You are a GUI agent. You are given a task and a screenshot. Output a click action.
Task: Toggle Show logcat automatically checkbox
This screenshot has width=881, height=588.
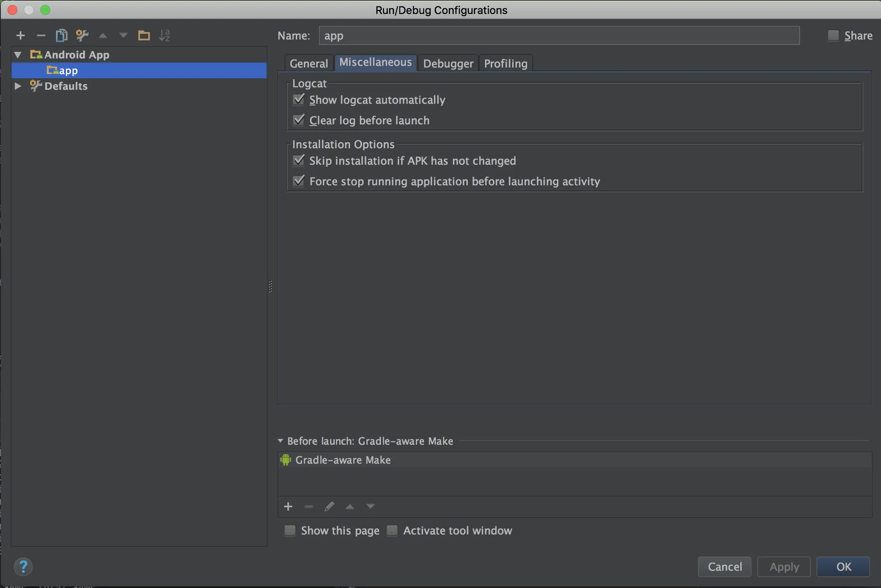(299, 100)
